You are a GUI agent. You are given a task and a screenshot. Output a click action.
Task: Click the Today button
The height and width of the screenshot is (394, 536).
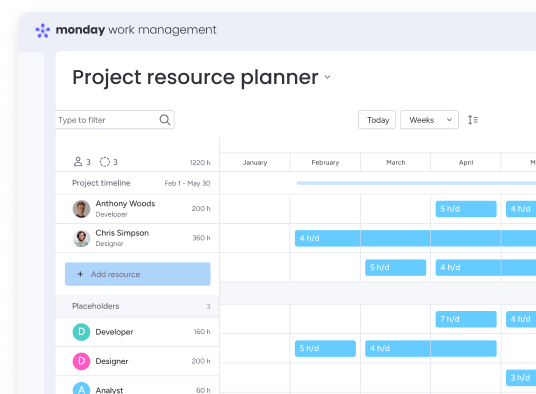[x=377, y=120]
